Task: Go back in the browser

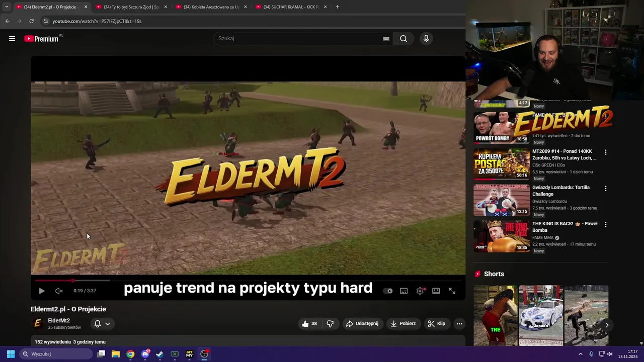Action: coord(7,21)
